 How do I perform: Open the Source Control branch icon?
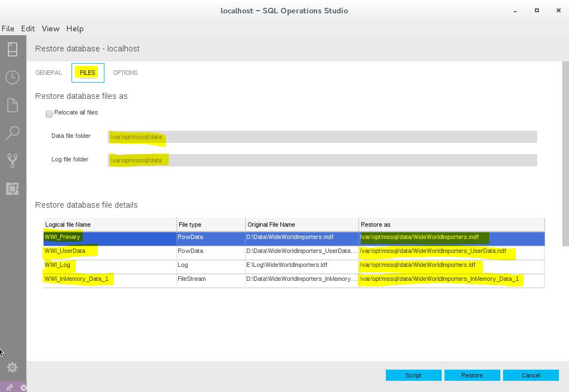(12, 161)
